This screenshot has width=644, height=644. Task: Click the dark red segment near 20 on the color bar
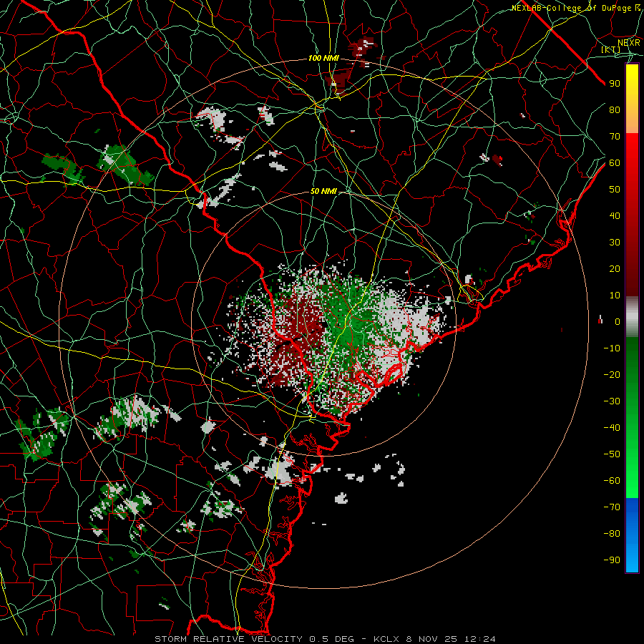(632, 269)
